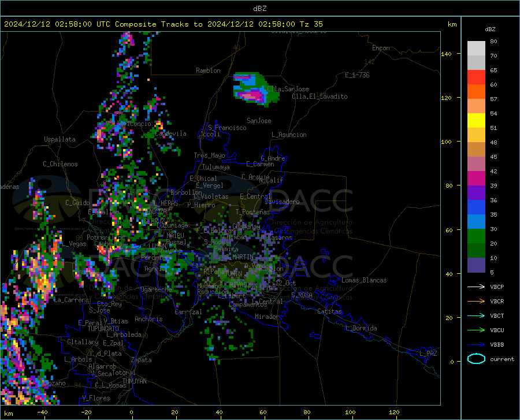Click the cyan VBCT arrow in legend
Viewport: 520px width, 420px height.
[476, 315]
